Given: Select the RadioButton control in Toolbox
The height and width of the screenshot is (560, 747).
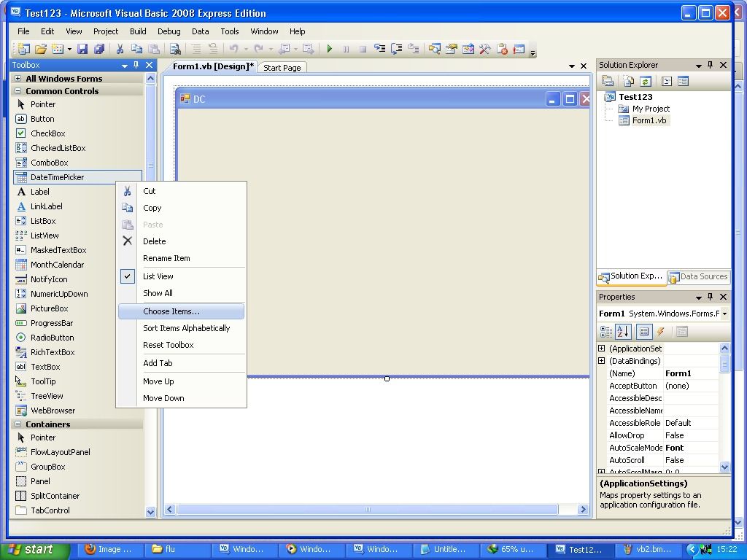Looking at the screenshot, I should click(77, 338).
